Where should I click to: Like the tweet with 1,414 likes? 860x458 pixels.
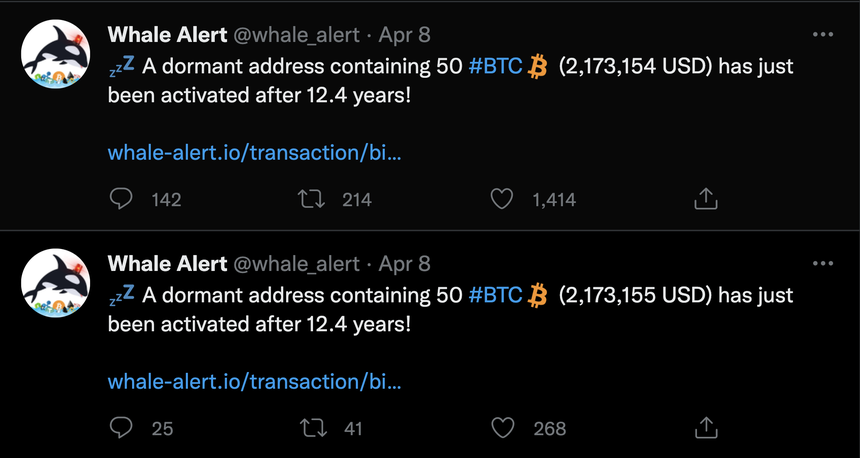tap(501, 199)
